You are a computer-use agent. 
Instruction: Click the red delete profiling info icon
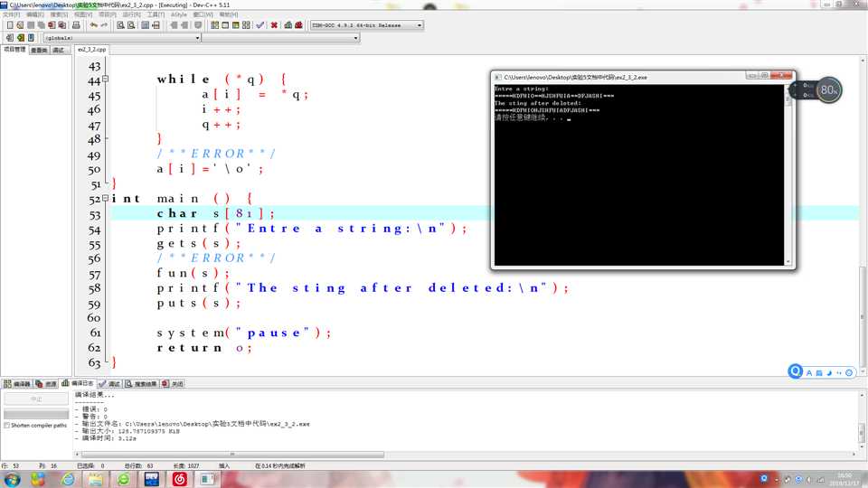299,25
